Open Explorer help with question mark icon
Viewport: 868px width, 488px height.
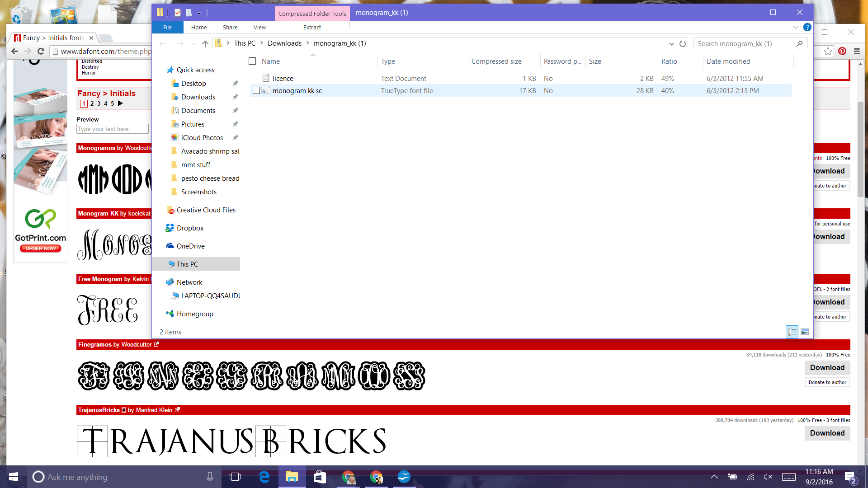point(807,27)
